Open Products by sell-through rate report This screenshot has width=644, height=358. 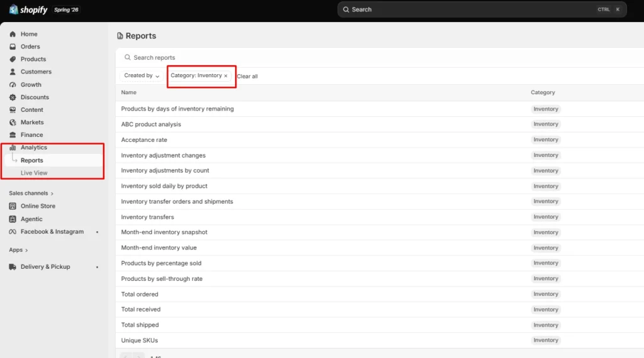click(162, 279)
